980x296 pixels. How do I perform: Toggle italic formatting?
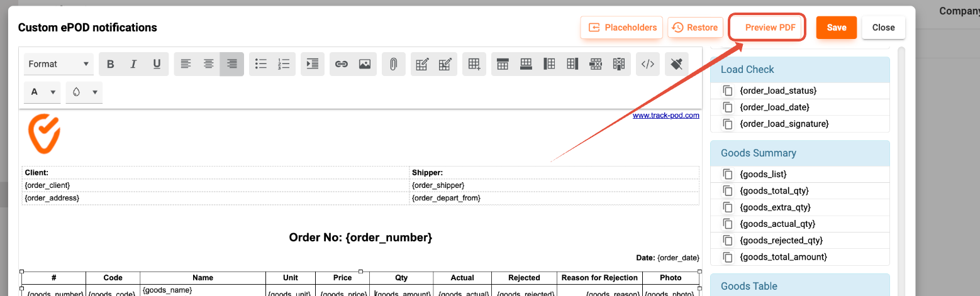(133, 64)
